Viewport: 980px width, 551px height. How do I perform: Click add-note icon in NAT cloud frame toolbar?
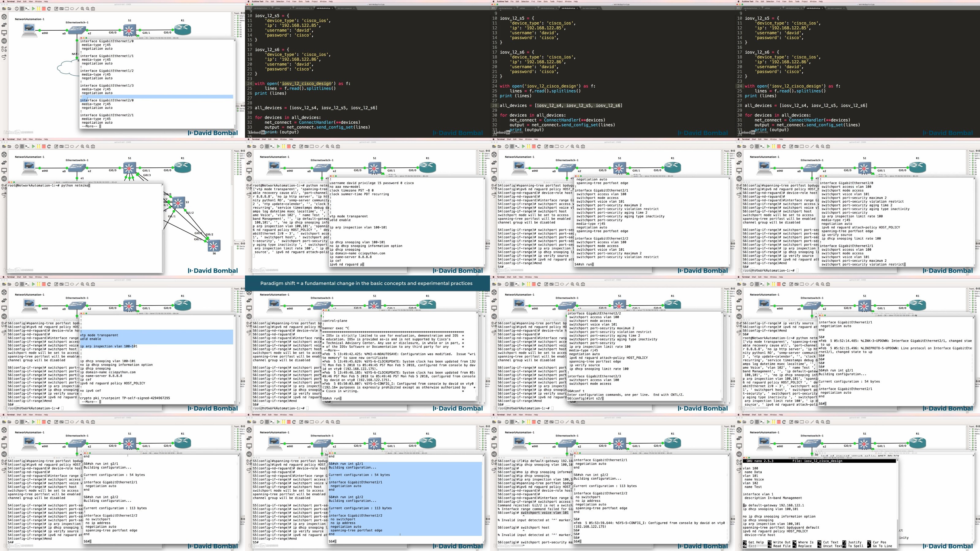pyautogui.click(x=56, y=8)
